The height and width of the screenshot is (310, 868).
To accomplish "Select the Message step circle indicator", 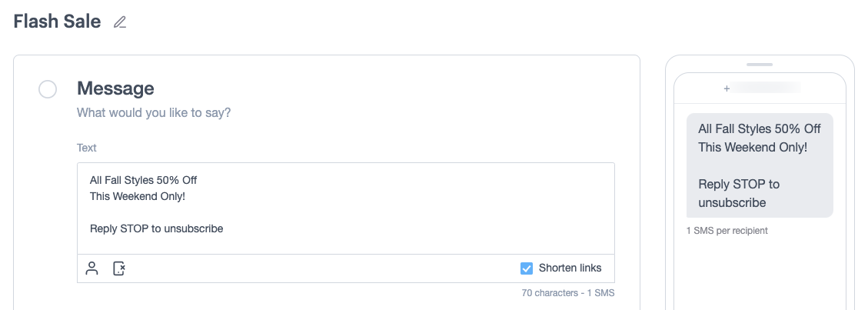I will point(48,90).
